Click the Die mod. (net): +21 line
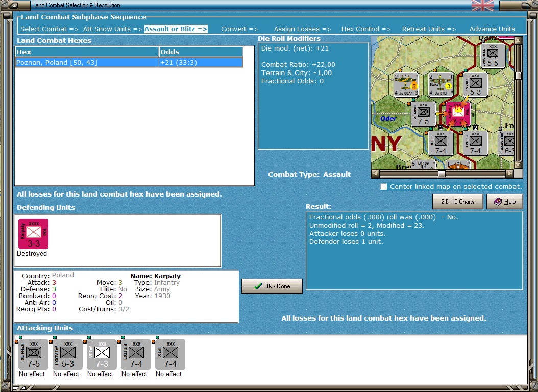 295,48
